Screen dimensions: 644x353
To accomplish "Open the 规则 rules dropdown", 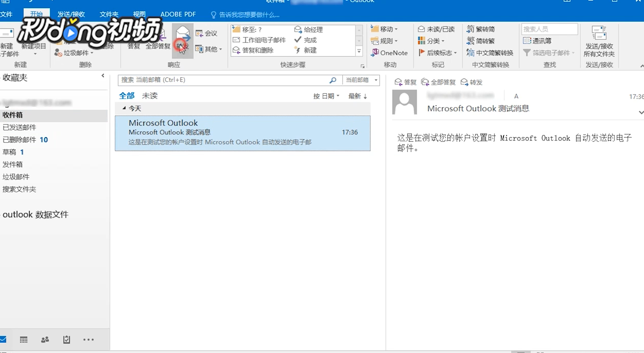I will [384, 41].
